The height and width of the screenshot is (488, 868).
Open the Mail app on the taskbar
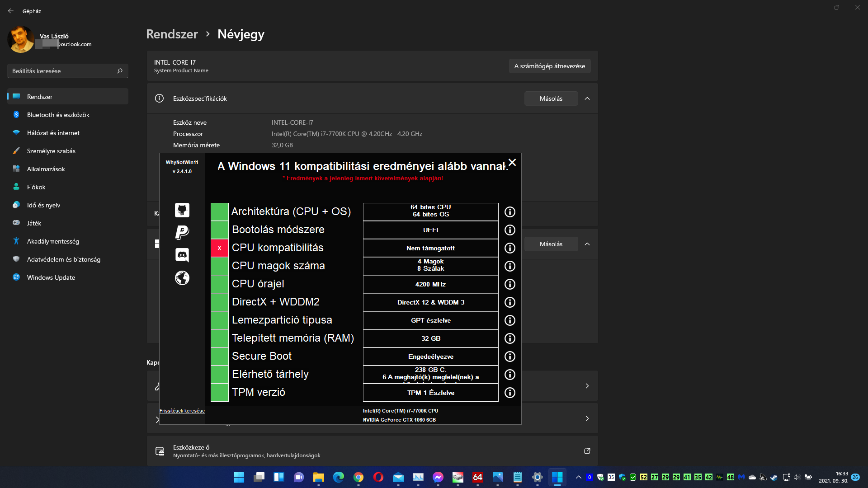398,477
